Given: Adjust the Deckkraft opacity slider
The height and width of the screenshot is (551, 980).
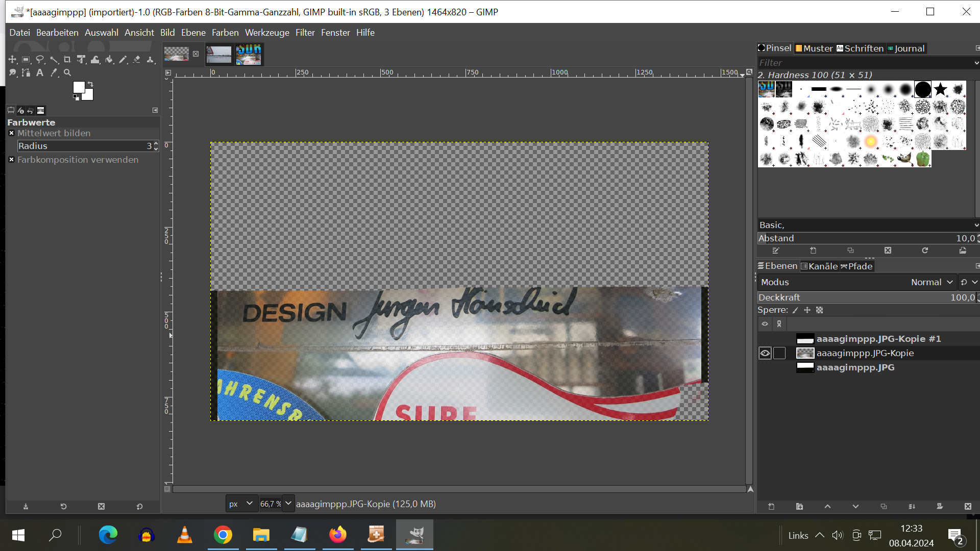Looking at the screenshot, I should pos(868,297).
